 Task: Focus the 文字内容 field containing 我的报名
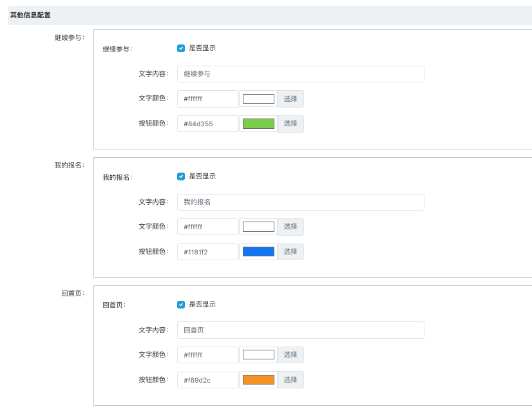coord(300,202)
